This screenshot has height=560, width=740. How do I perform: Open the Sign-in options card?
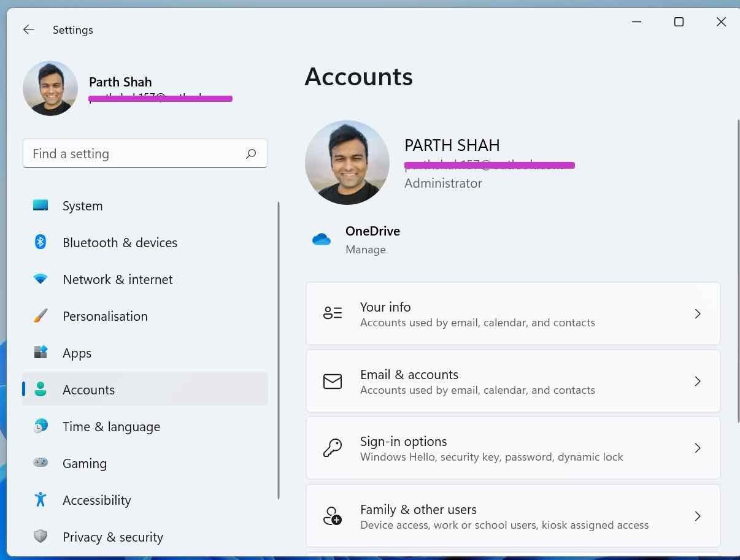point(513,448)
